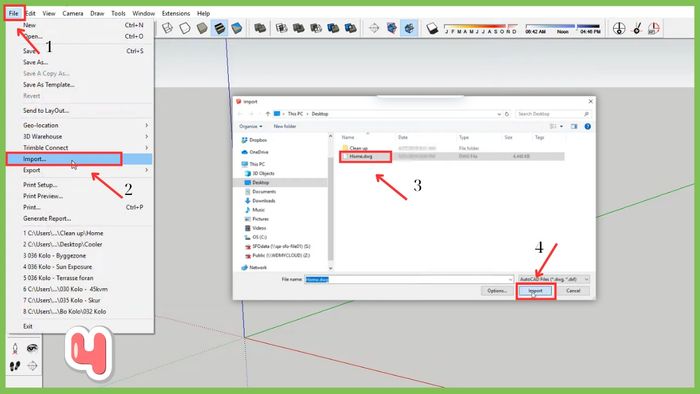The height and width of the screenshot is (394, 700).
Task: Select the Look Around eye tool
Action: click(x=32, y=348)
